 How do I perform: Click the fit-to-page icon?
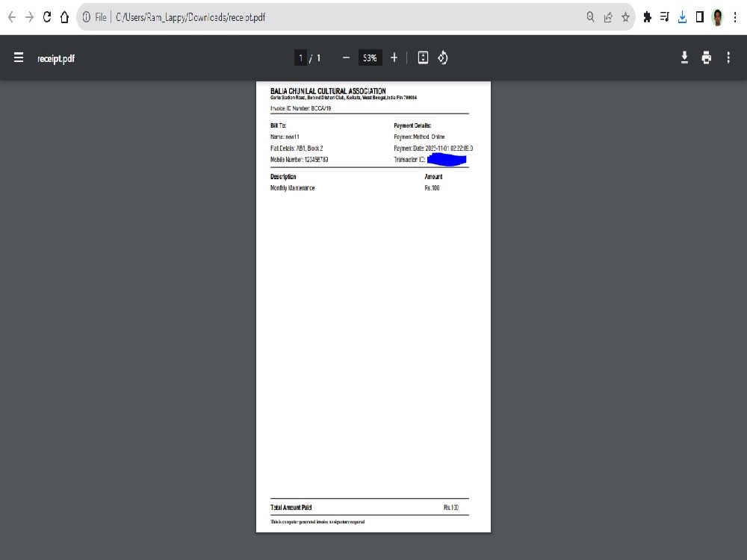423,57
